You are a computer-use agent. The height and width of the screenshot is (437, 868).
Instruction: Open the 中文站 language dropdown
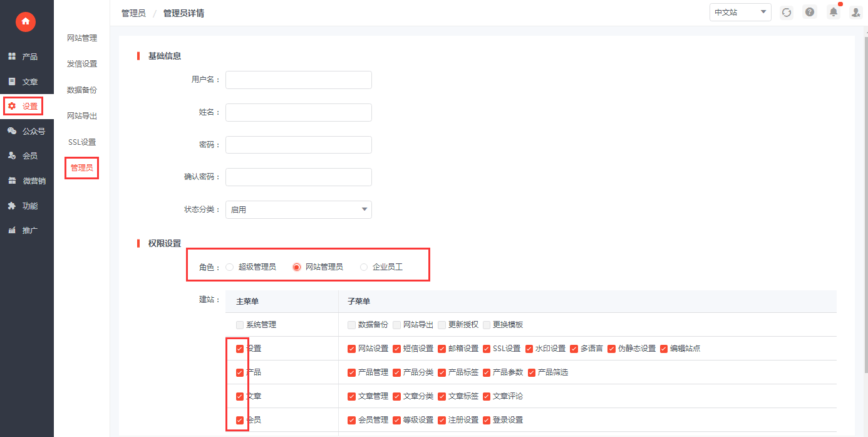coord(740,13)
